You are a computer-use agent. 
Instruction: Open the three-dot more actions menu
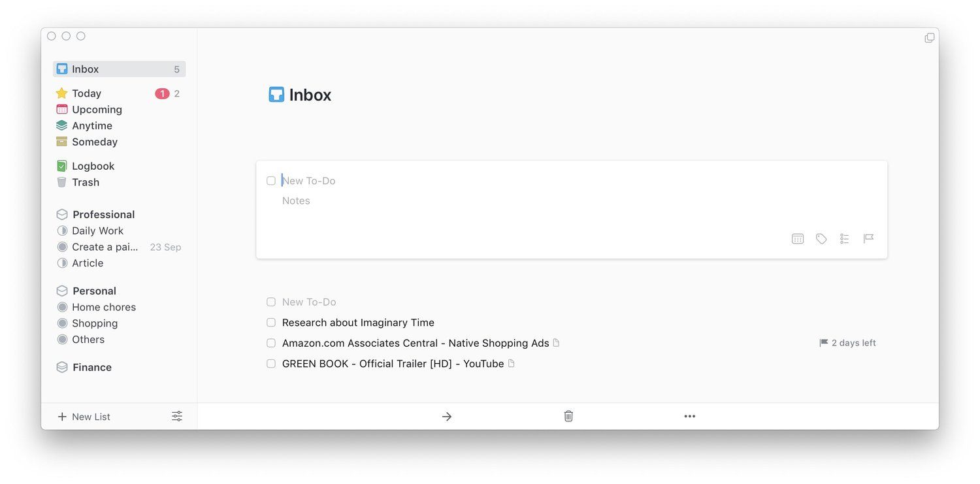point(690,417)
